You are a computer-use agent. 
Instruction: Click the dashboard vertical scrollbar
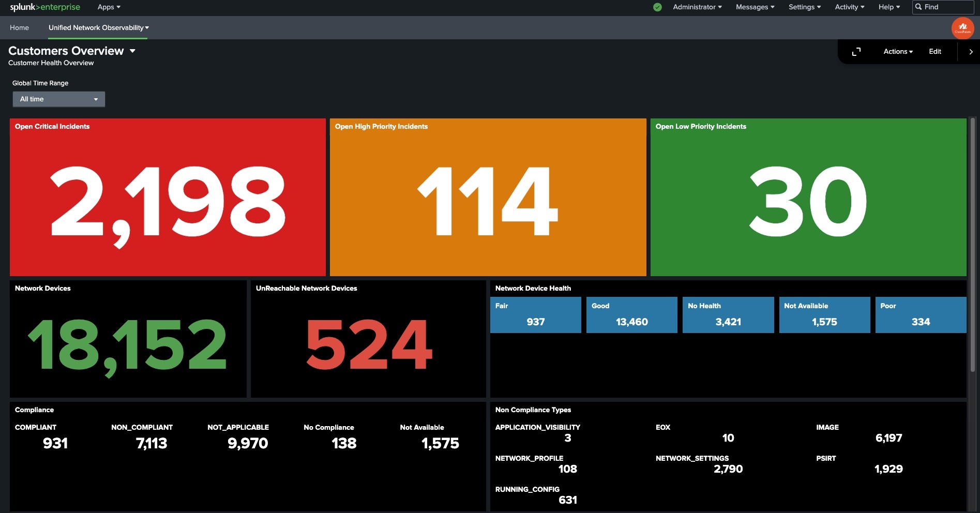click(972, 246)
